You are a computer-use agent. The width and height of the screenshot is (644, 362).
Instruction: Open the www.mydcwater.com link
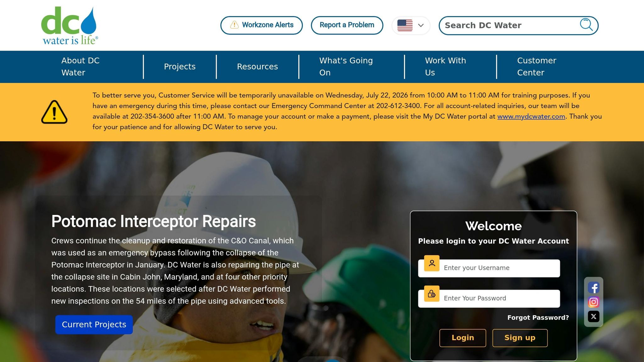tap(531, 117)
